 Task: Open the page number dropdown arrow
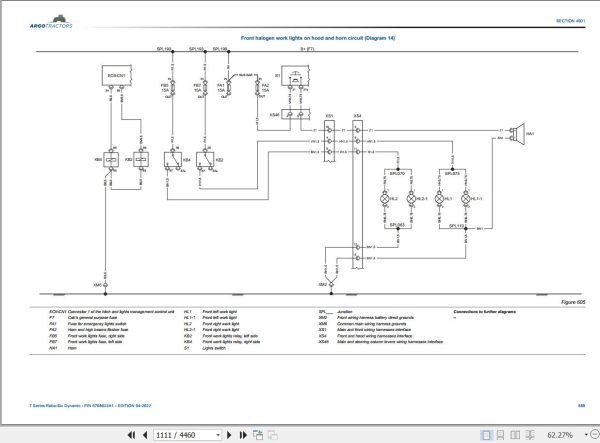click(x=218, y=435)
